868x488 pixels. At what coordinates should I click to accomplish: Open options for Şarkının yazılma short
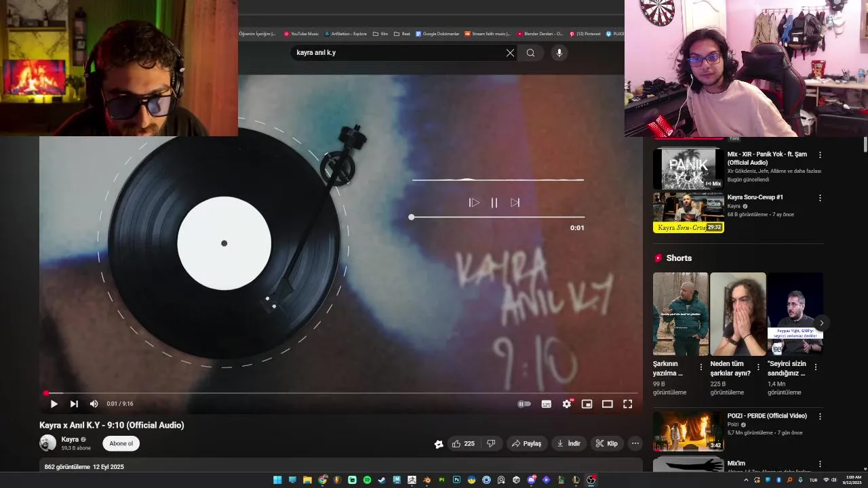pos(701,367)
